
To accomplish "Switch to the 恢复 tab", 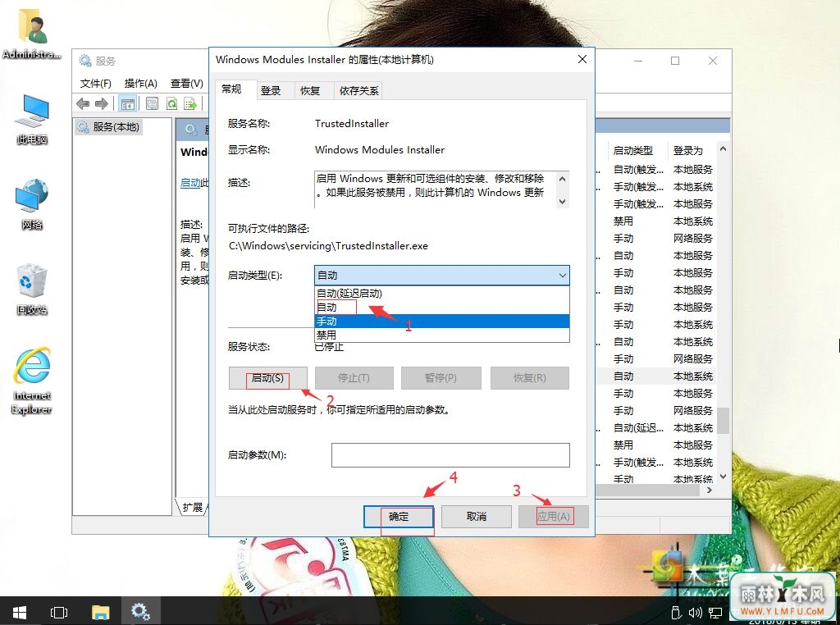I will [309, 90].
